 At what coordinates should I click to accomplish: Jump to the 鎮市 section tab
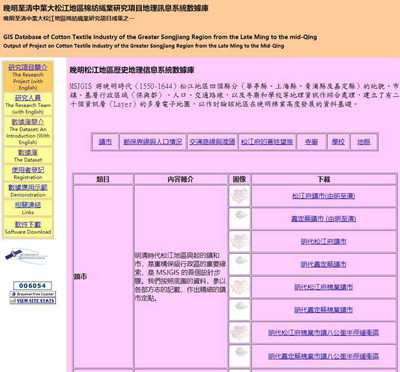pyautogui.click(x=105, y=142)
